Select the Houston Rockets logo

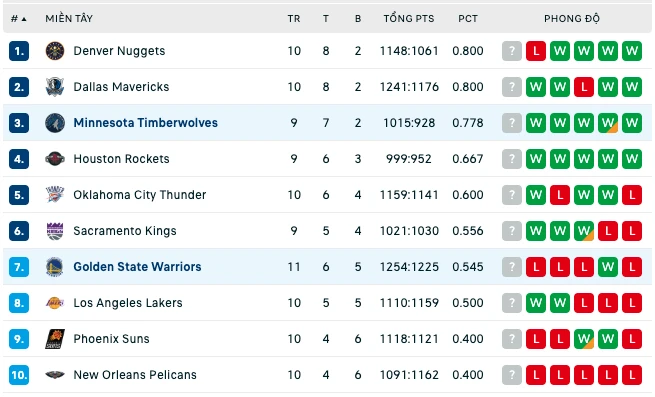click(55, 159)
